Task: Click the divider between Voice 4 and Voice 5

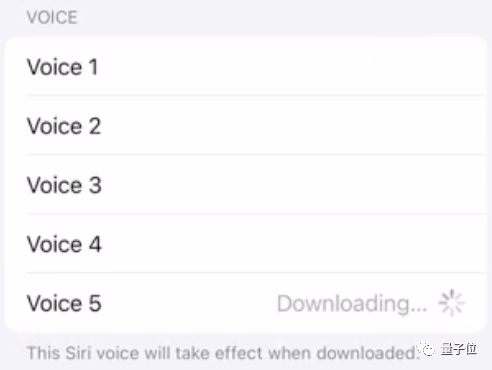Action: point(256,273)
